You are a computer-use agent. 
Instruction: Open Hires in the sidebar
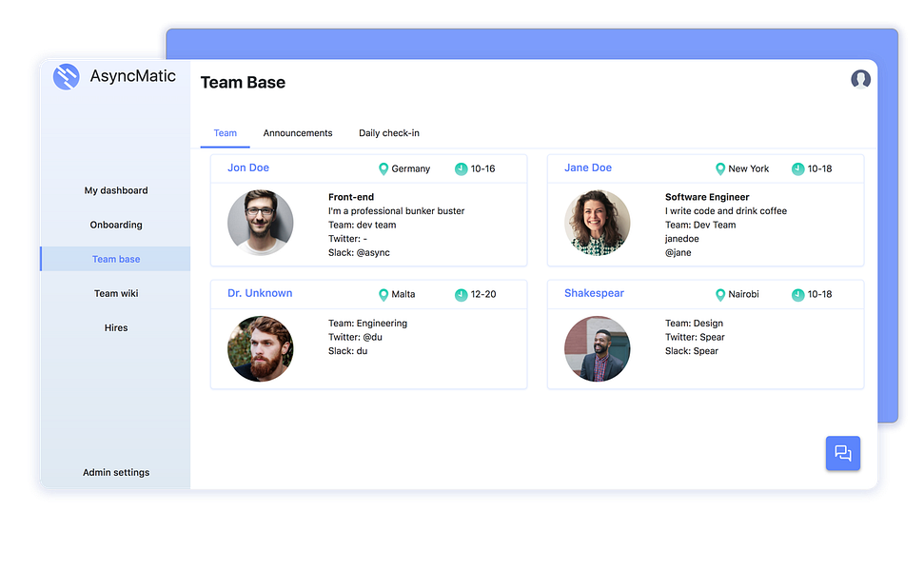(116, 327)
